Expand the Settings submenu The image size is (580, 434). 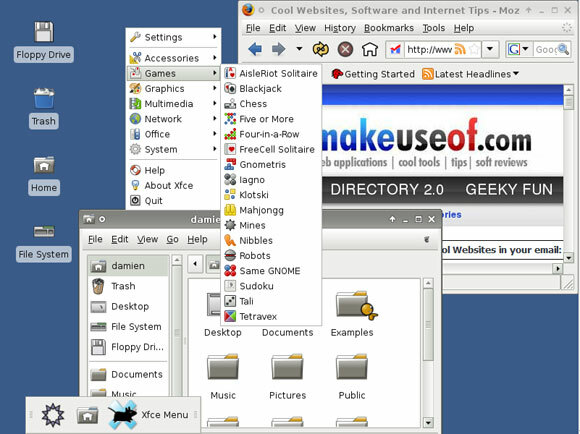(173, 37)
